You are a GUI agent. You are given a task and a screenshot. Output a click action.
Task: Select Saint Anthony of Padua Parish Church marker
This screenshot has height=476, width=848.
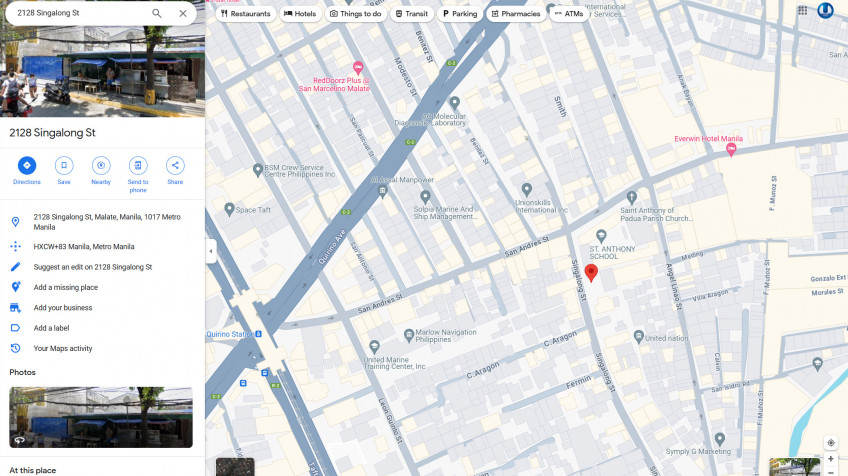coord(631,198)
